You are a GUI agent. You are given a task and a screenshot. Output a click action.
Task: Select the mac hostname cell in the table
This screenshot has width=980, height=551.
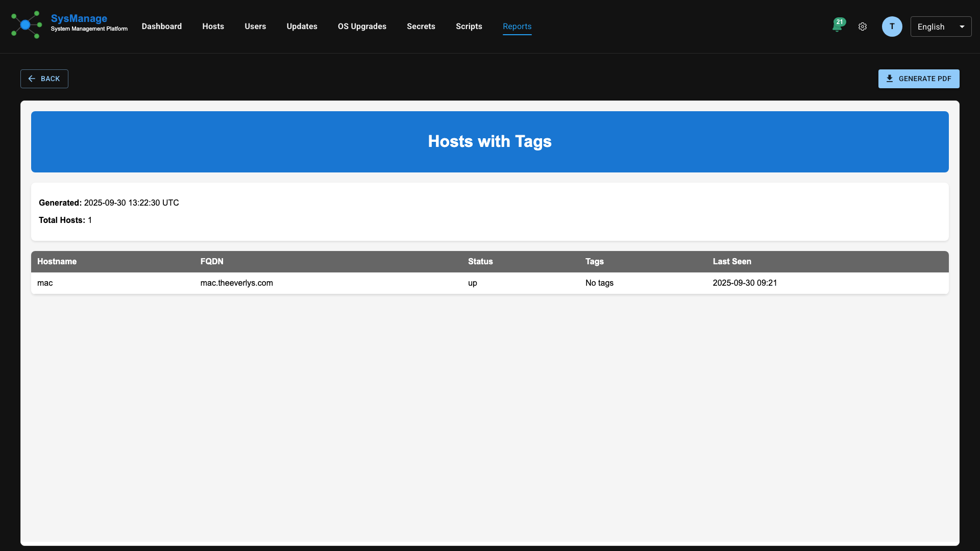click(45, 283)
